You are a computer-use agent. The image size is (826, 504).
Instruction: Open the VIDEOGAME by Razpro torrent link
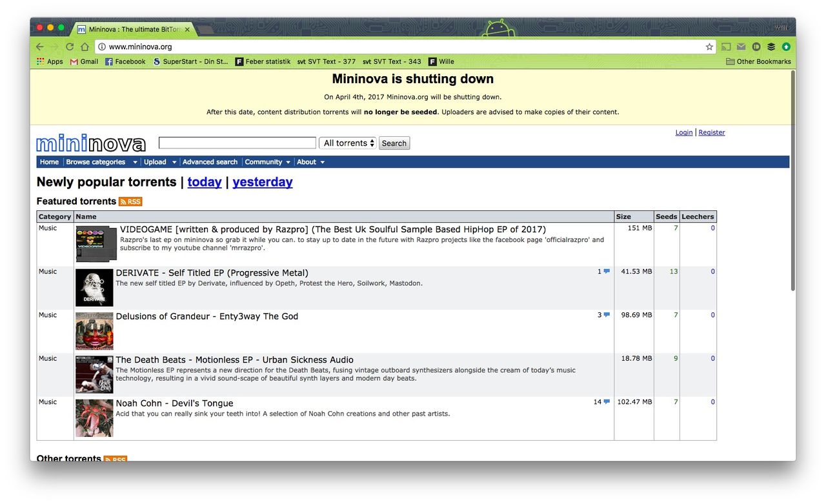(x=333, y=230)
